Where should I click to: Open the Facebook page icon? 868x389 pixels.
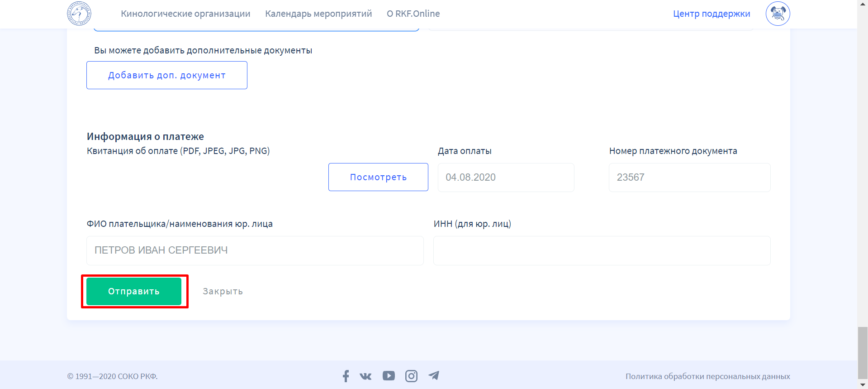tap(346, 376)
